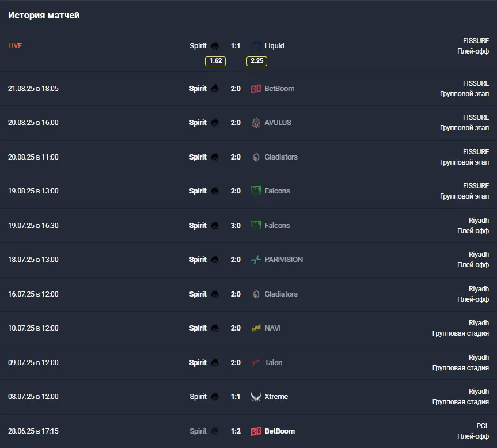Viewport: 497px width, 448px height.
Task: Click the PARIVISION team logo
Action: pos(256,260)
